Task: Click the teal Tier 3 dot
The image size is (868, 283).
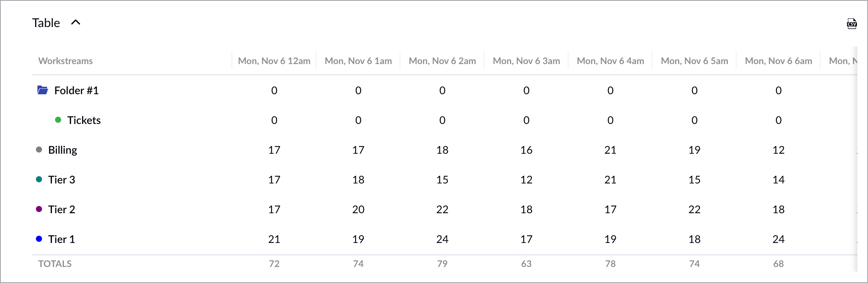Action: coord(39,179)
